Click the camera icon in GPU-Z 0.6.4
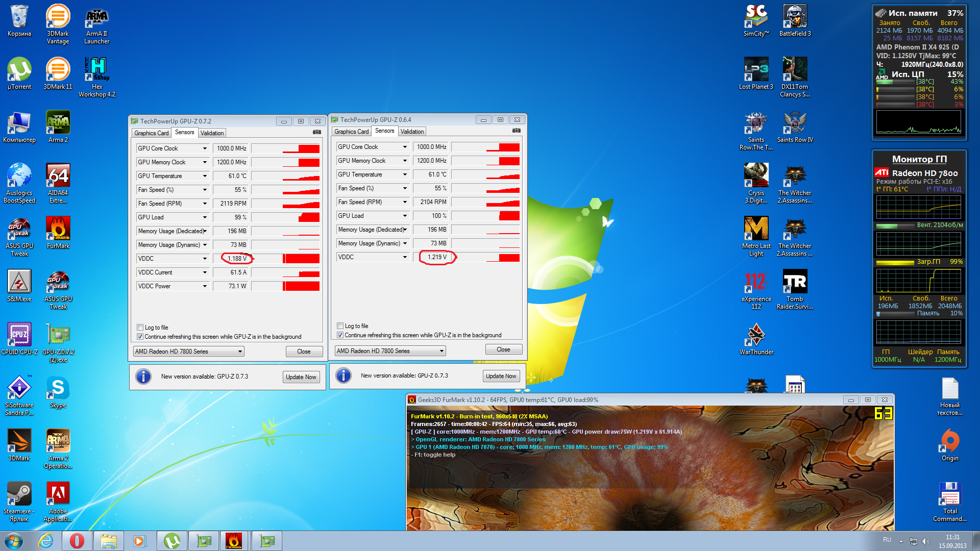Screen dimensions: 980x551 tap(517, 131)
